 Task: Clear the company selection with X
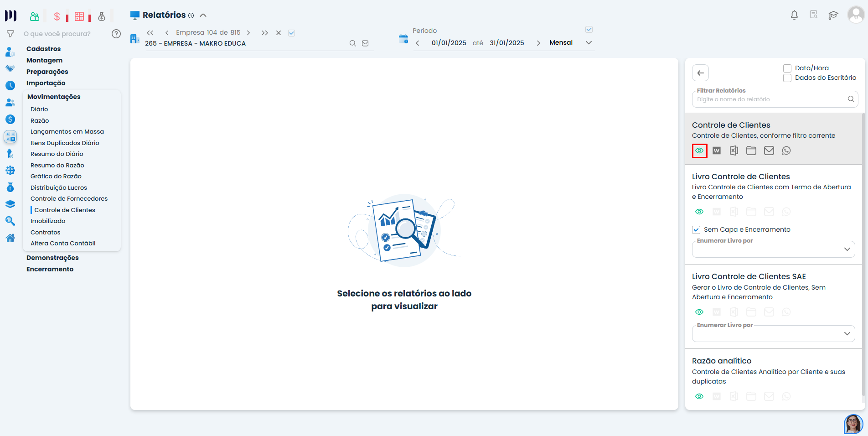279,33
